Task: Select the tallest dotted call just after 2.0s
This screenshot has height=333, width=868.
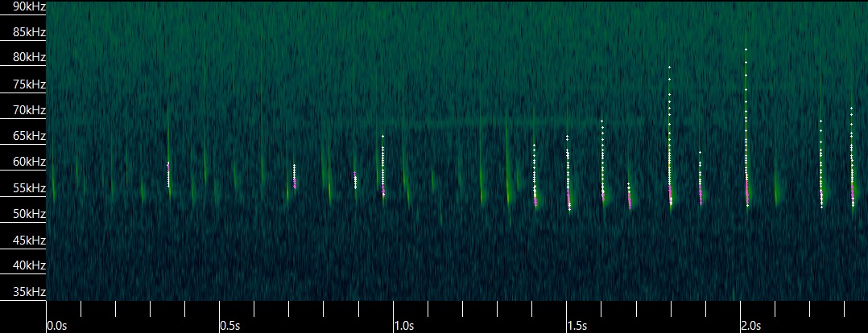Action: coord(746,129)
